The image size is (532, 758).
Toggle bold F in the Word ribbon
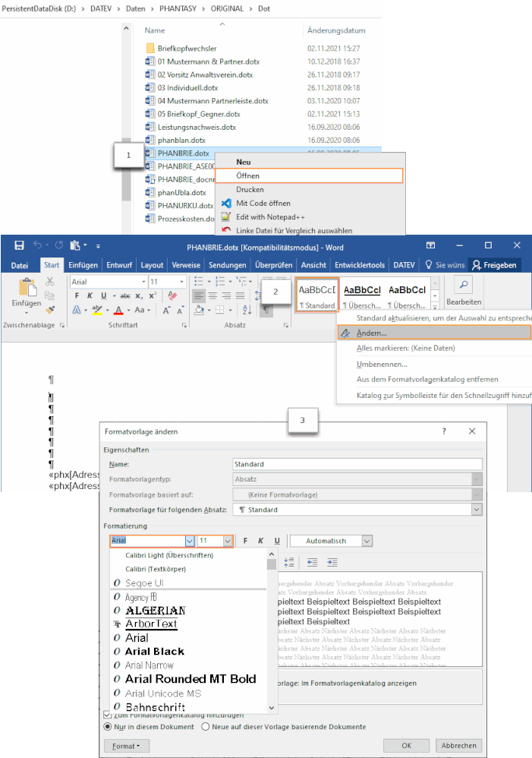77,296
